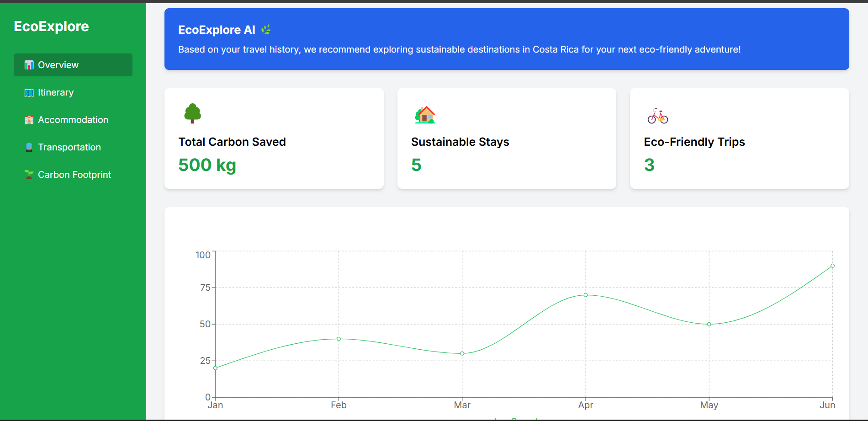Click the Itinerary map icon
Image resolution: width=868 pixels, height=421 pixels.
coord(29,93)
